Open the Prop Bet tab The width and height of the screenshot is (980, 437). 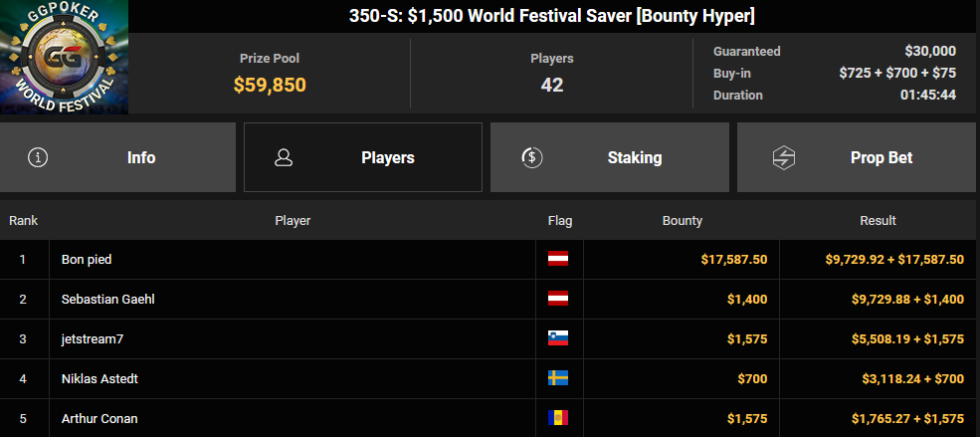pos(859,157)
